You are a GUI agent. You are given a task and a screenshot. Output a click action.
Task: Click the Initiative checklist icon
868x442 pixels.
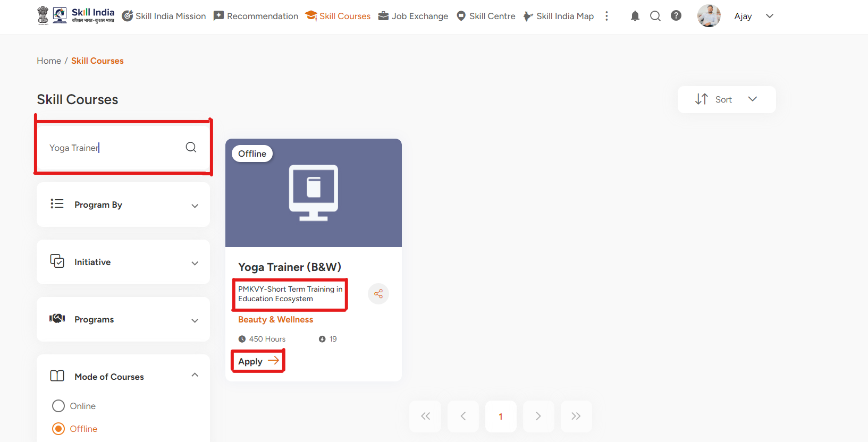(57, 261)
